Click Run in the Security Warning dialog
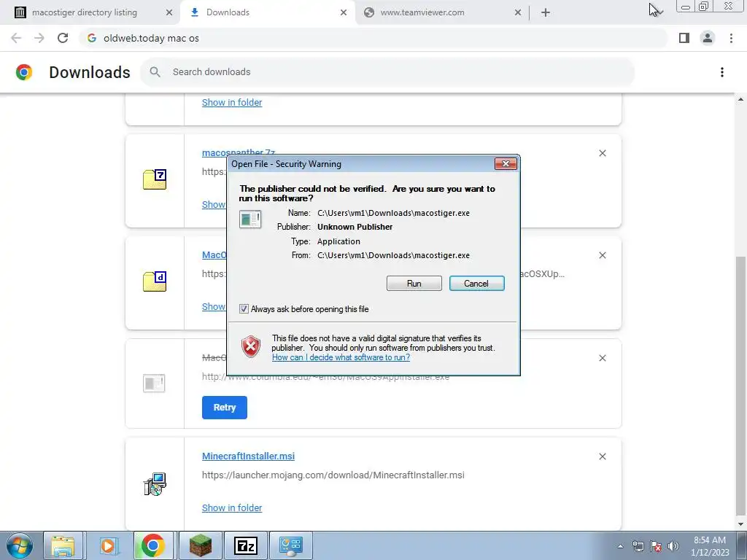Viewport: 747px width, 560px height. click(414, 284)
